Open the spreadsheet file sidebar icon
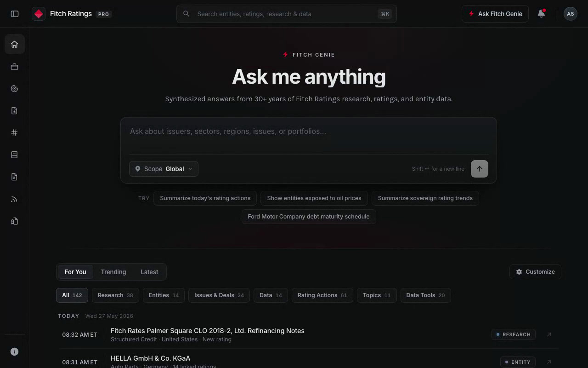588x368 pixels. [x=15, y=177]
